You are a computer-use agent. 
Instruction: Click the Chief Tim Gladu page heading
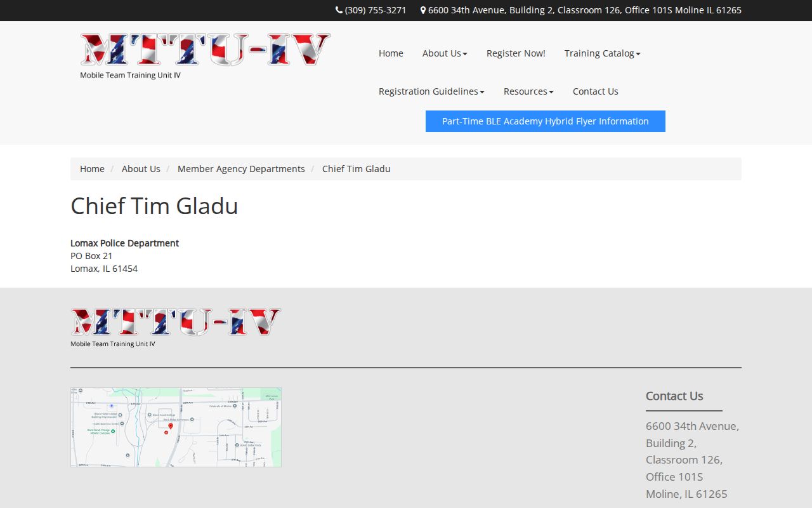tap(154, 206)
